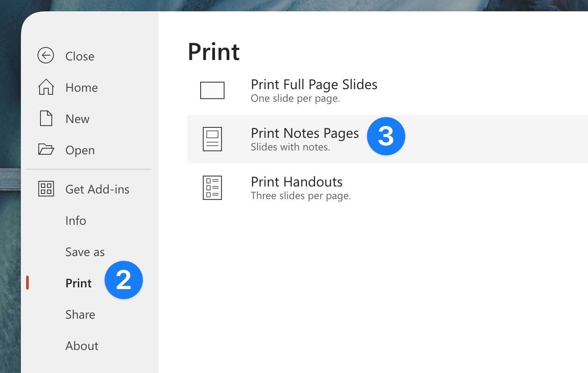Select the Get Add-ins grid icon
The image size is (588, 373).
45,188
